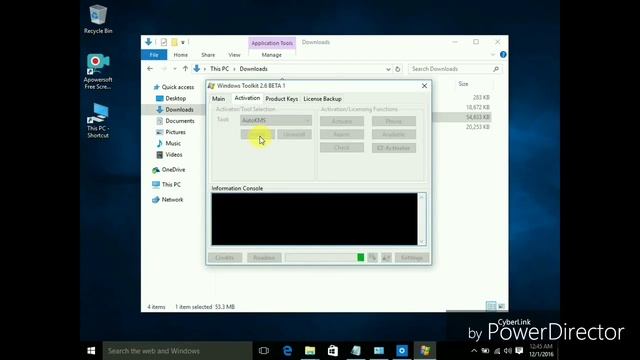
Task: Open Task View from the taskbar
Action: [x=264, y=351]
